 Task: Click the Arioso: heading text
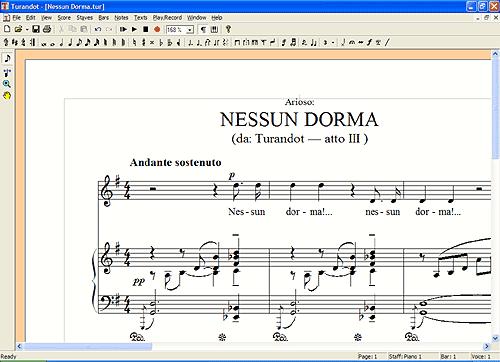tap(299, 102)
